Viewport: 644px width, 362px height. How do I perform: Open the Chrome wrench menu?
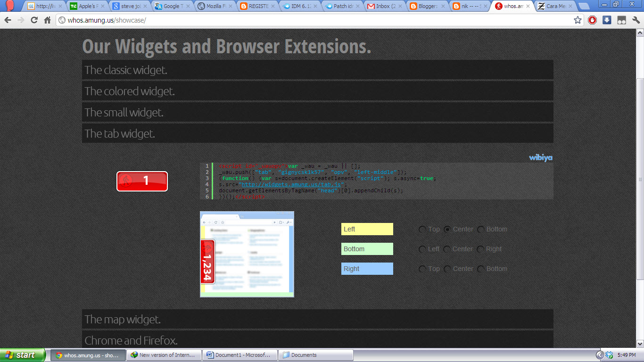pos(636,20)
